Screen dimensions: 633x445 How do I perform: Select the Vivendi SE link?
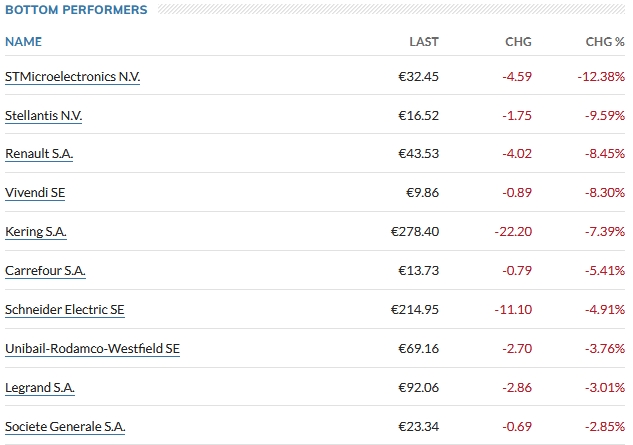pos(35,193)
